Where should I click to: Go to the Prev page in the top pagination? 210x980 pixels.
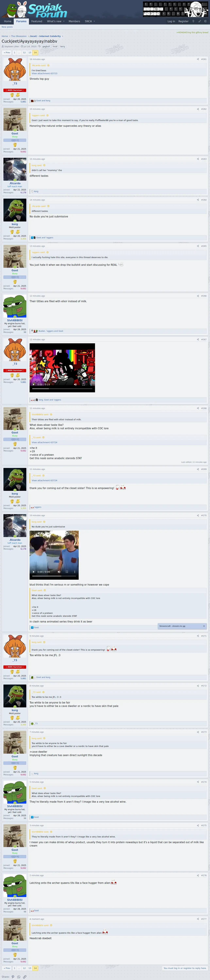(x=7, y=52)
